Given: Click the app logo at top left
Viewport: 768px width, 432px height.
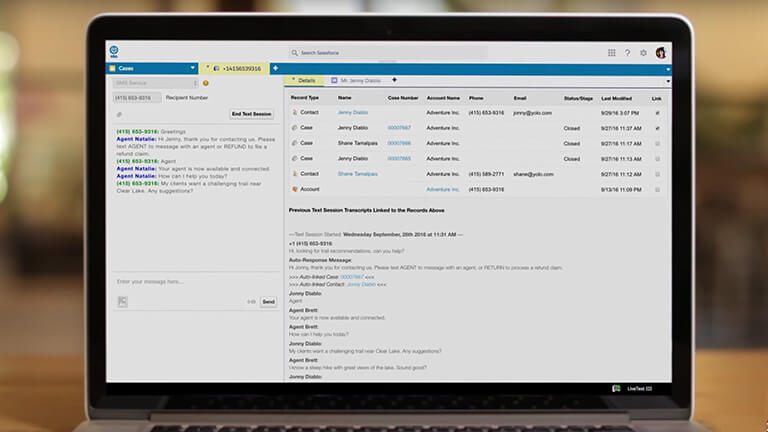Looking at the screenshot, I should point(114,51).
